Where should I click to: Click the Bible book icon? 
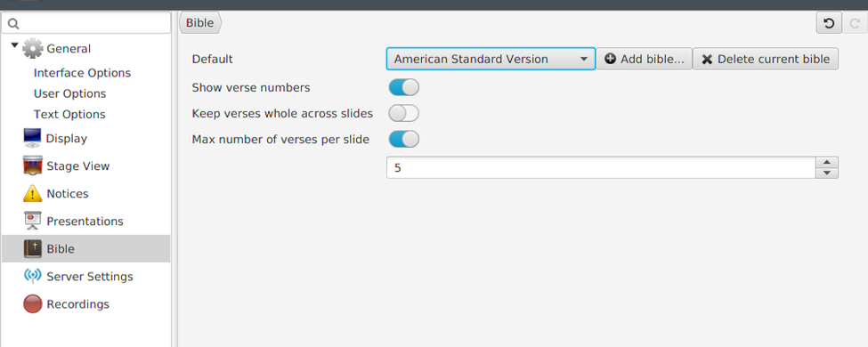click(x=33, y=248)
